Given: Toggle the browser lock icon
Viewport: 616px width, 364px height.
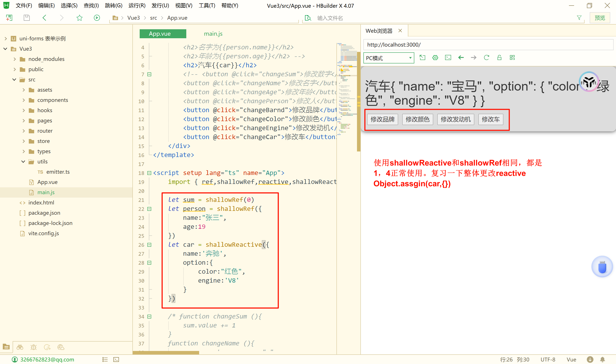Looking at the screenshot, I should 499,58.
